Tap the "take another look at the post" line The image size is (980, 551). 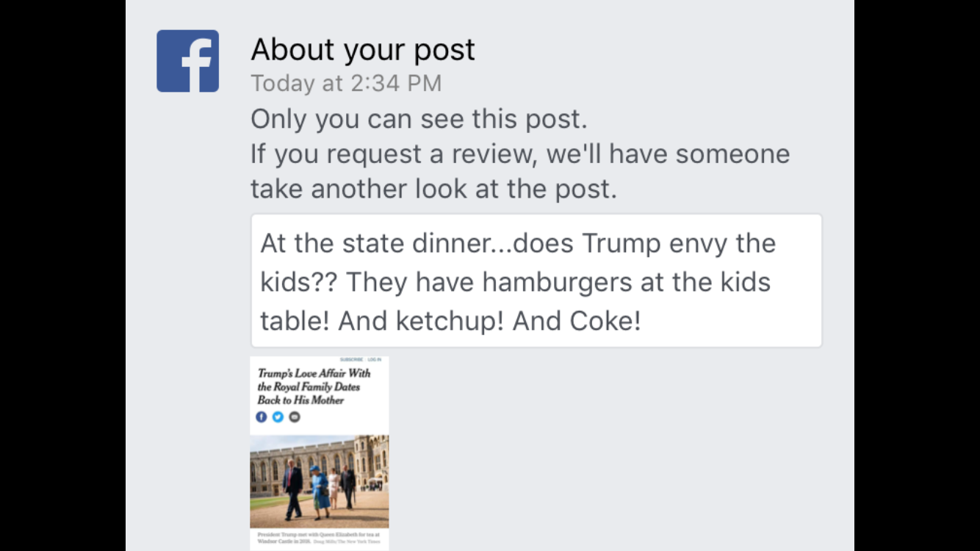pyautogui.click(x=433, y=189)
